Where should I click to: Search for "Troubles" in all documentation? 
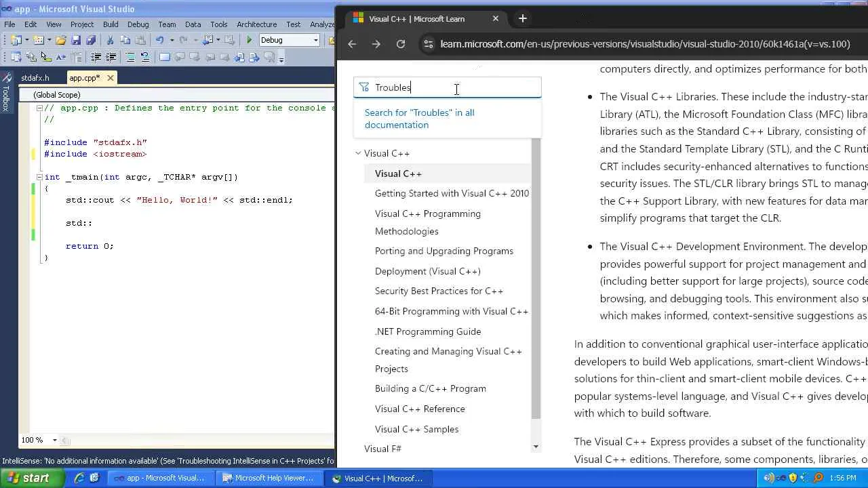coord(419,119)
